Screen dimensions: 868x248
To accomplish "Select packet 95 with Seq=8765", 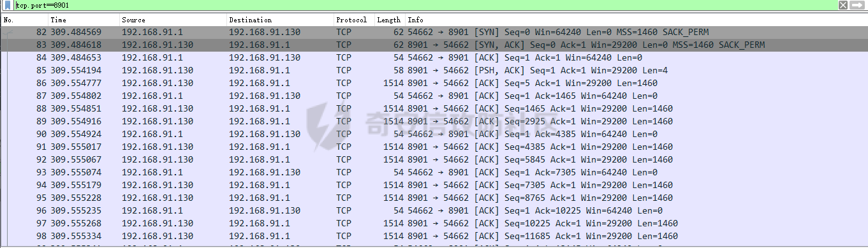I will 434,198.
